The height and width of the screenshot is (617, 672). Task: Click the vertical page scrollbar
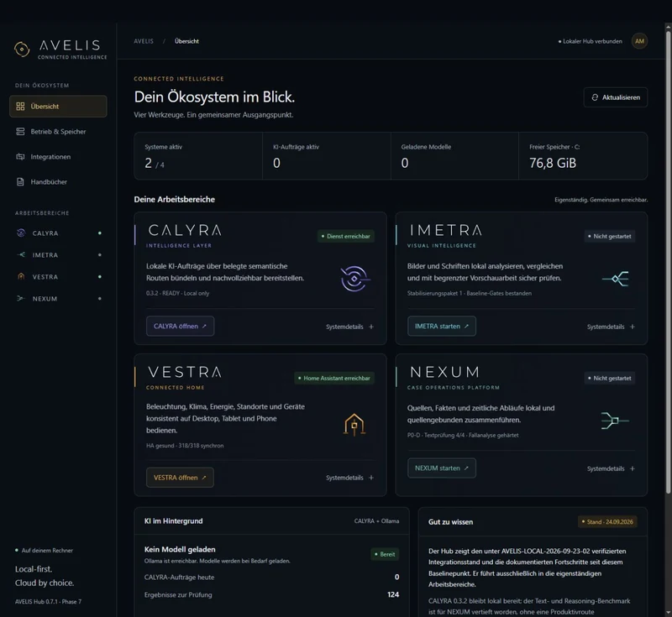(668, 261)
